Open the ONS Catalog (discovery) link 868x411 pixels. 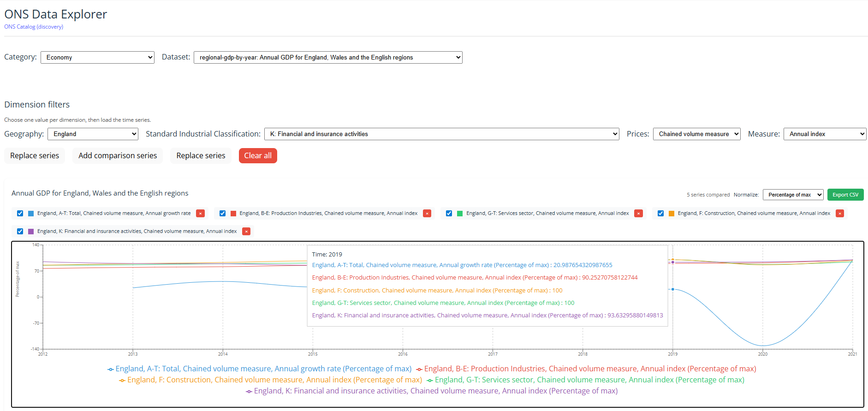(34, 27)
